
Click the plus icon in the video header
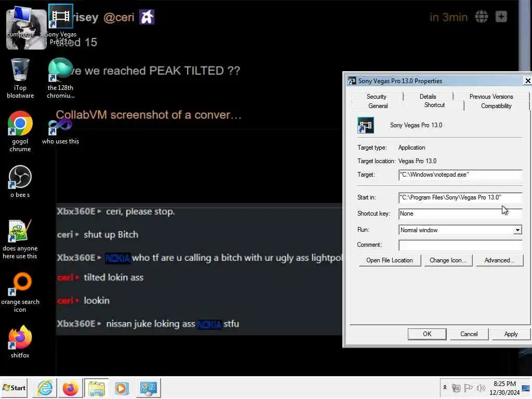click(501, 16)
